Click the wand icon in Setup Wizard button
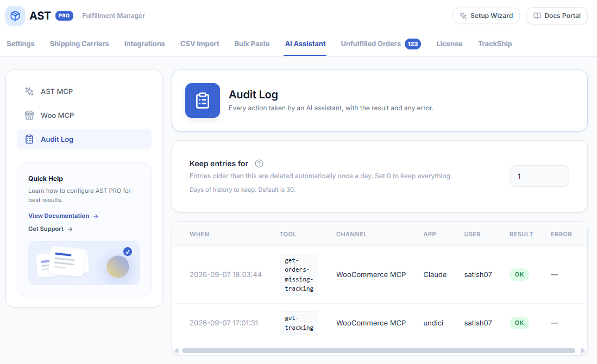The image size is (597, 364). point(463,16)
